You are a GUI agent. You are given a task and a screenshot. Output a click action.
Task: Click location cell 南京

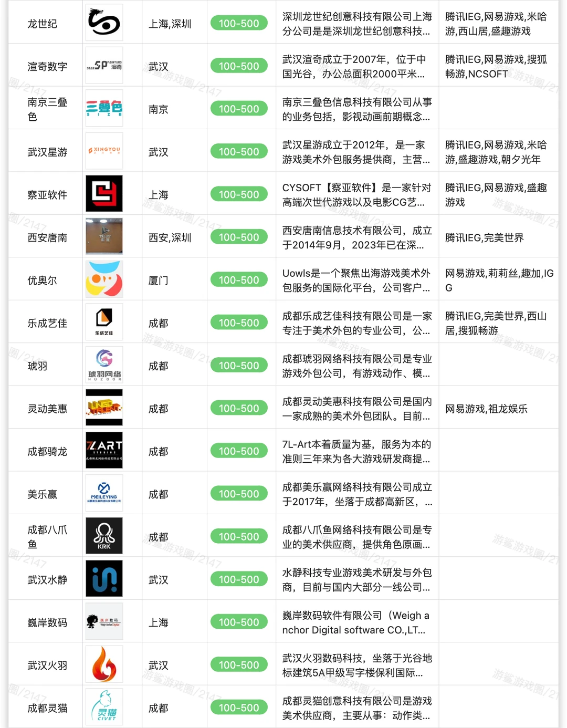coord(159,109)
